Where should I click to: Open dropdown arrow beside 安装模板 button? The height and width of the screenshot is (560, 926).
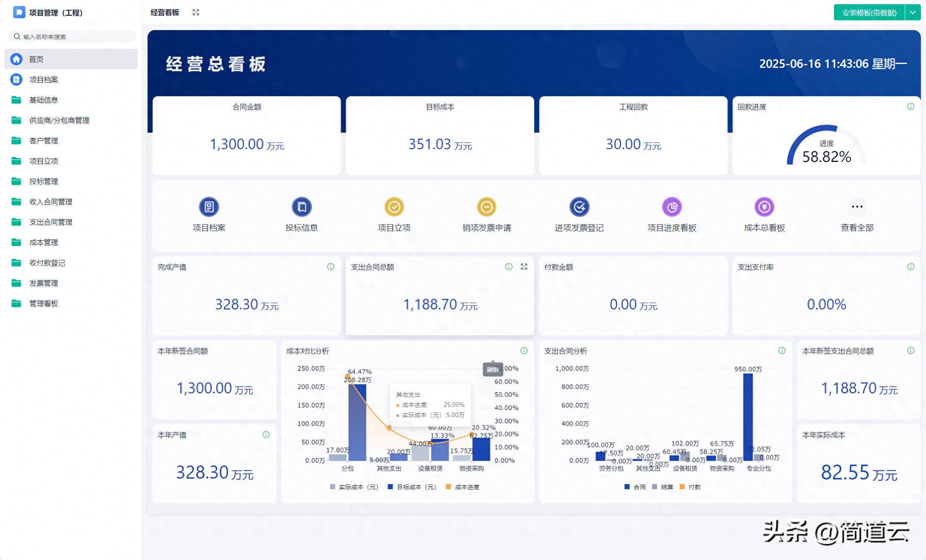click(912, 13)
